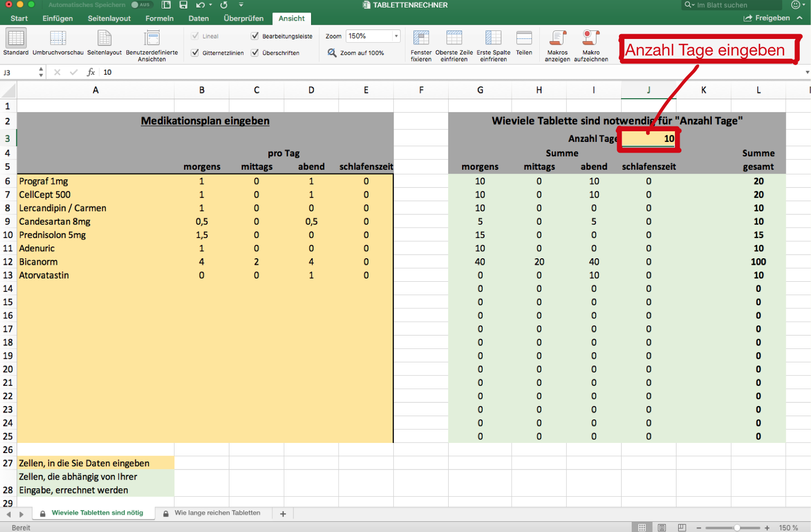Go to next sheet tab arrow
This screenshot has height=532, width=811.
point(21,514)
